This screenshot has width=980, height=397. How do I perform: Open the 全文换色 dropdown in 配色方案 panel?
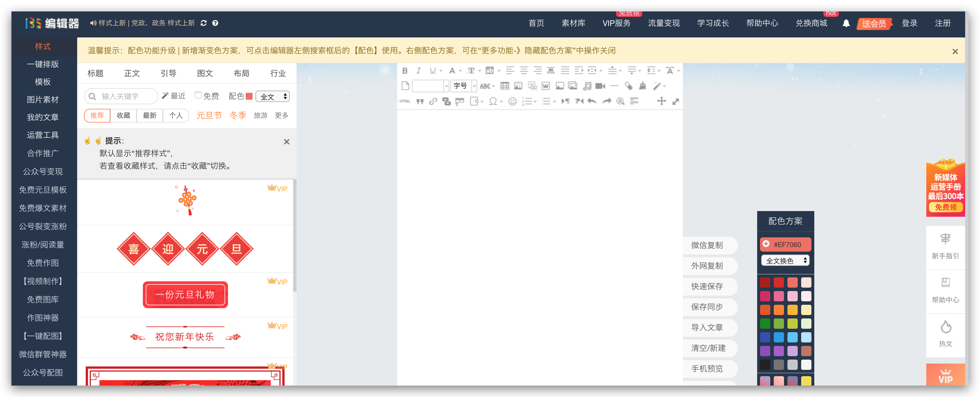pos(785,260)
